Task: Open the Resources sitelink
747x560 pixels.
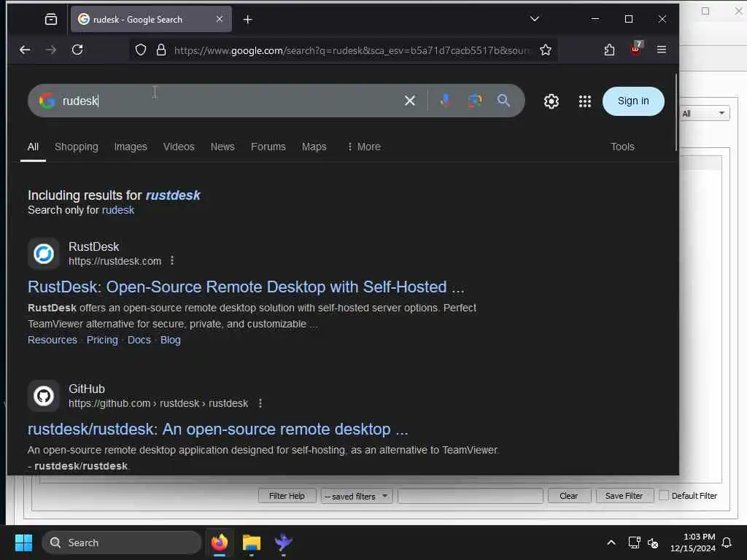Action: coord(53,340)
